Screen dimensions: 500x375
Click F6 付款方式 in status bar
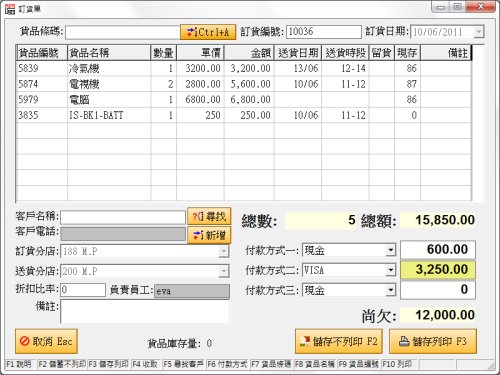click(x=227, y=364)
